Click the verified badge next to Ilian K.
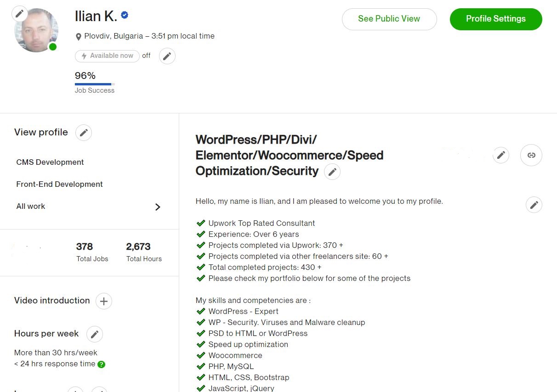Screen dimensions: 557x392 click(124, 15)
